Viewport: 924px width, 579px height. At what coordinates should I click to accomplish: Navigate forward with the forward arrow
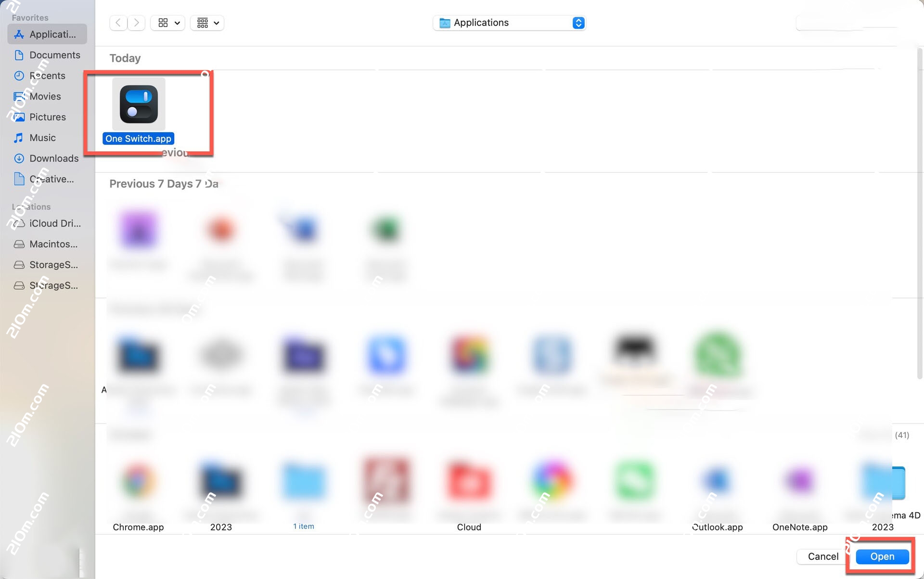tap(136, 23)
